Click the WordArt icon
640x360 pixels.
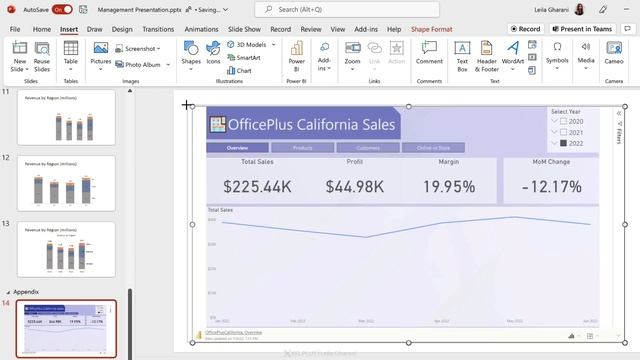pos(513,48)
